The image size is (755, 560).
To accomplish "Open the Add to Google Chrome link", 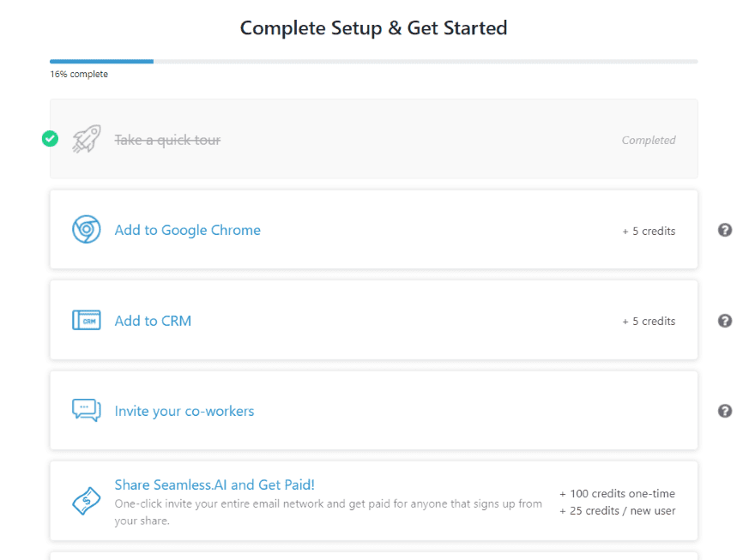I will pos(187,230).
